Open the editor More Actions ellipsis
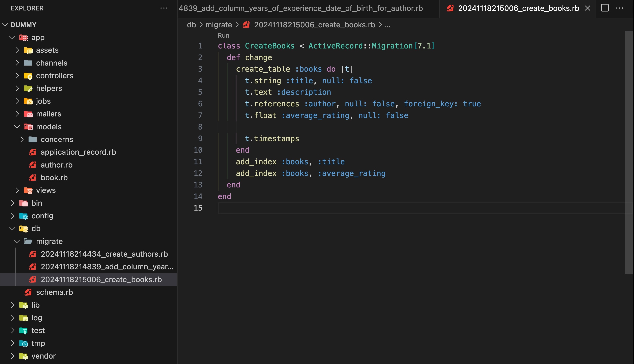Image resolution: width=634 pixels, height=364 pixels. (x=619, y=8)
